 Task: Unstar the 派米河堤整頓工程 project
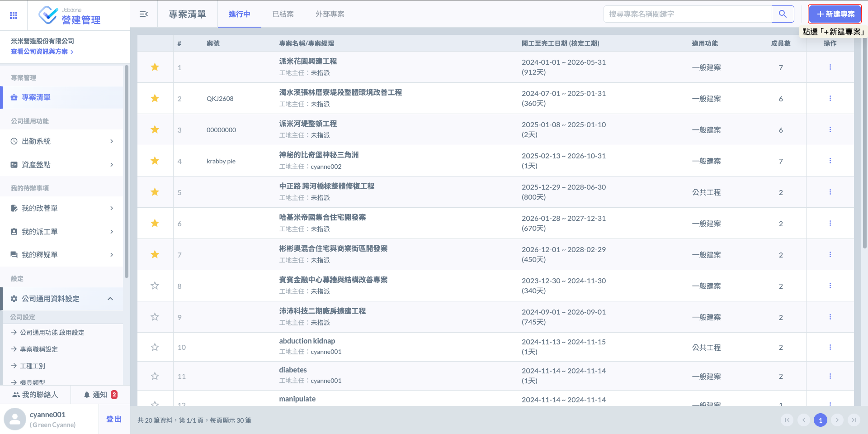point(155,129)
